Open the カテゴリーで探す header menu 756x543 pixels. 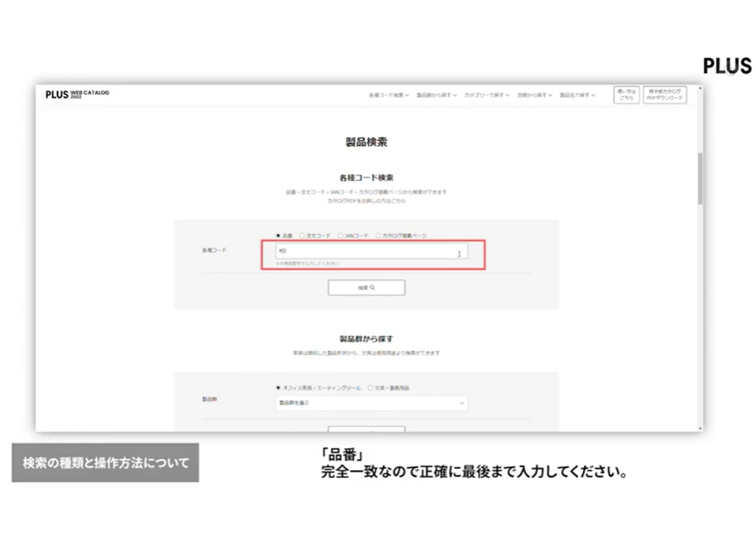(x=487, y=95)
